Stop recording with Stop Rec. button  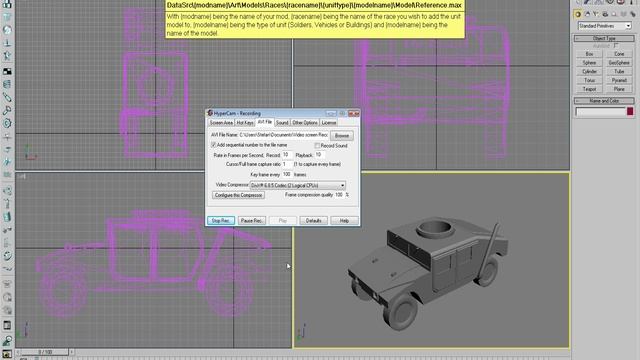221,220
